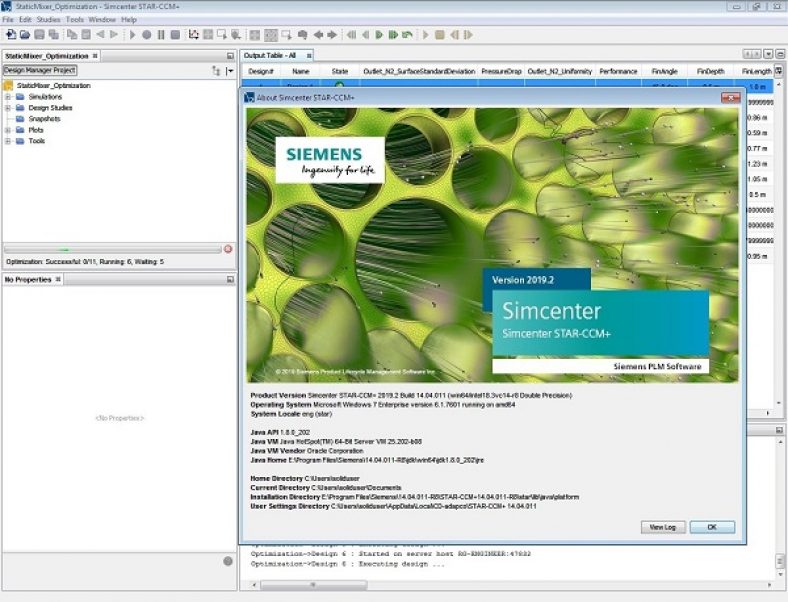The height and width of the screenshot is (602, 788).
Task: Click the FinDepth column header
Action: tap(711, 71)
